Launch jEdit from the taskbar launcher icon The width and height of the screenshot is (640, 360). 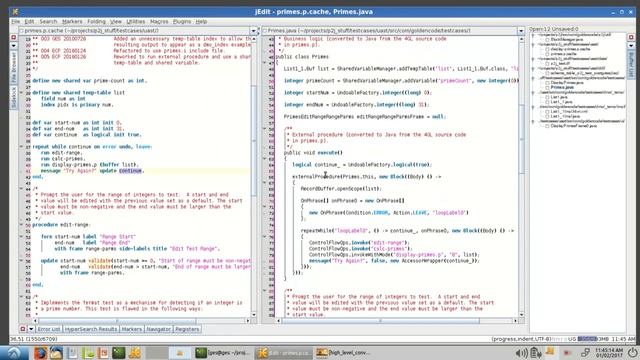pyautogui.click(x=135, y=353)
